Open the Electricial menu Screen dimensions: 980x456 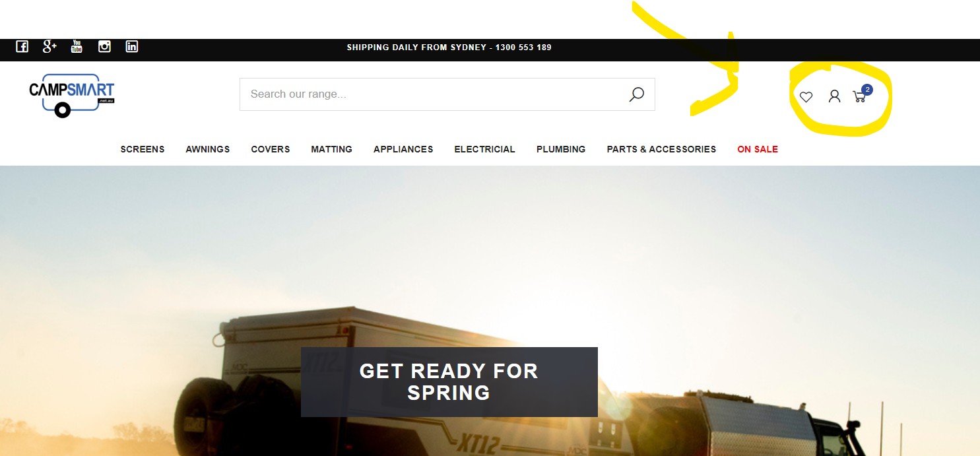(x=485, y=149)
